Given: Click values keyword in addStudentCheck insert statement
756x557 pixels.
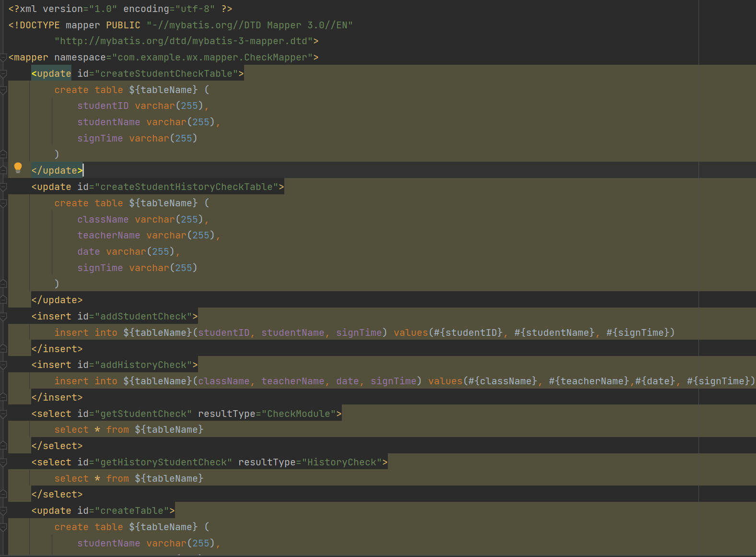Looking at the screenshot, I should [411, 333].
